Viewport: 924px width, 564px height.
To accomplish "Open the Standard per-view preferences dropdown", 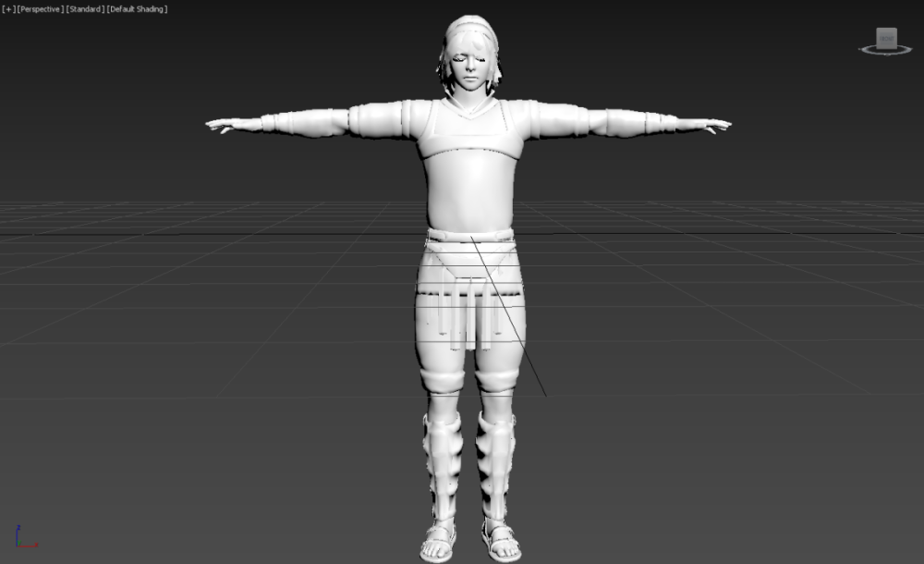I will click(x=84, y=8).
